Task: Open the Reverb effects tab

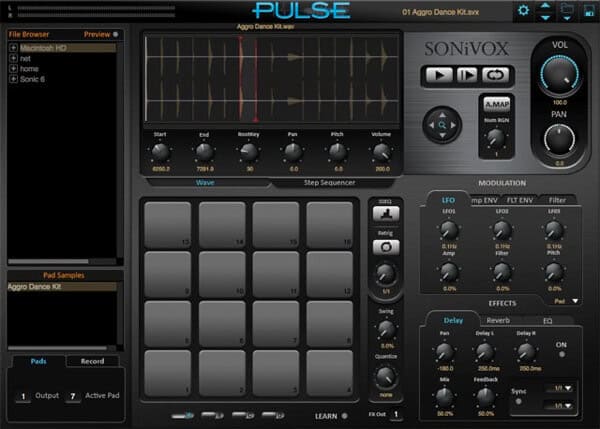Action: (498, 320)
